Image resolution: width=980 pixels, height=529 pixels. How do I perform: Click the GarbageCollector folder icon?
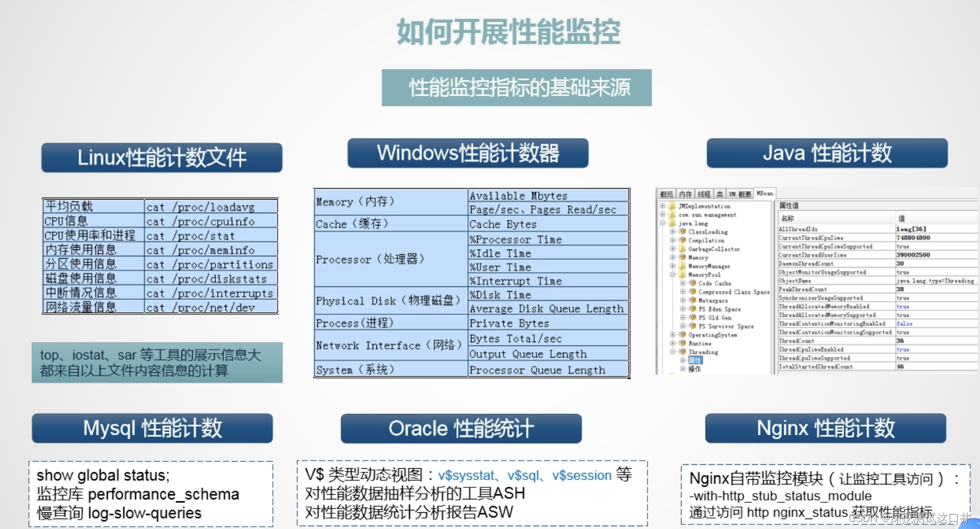click(682, 249)
